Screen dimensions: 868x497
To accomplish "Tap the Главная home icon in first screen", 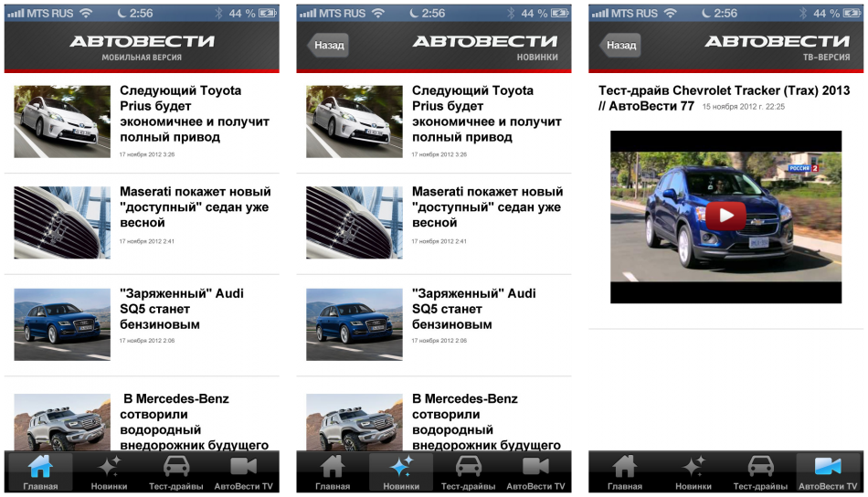I will coord(40,467).
